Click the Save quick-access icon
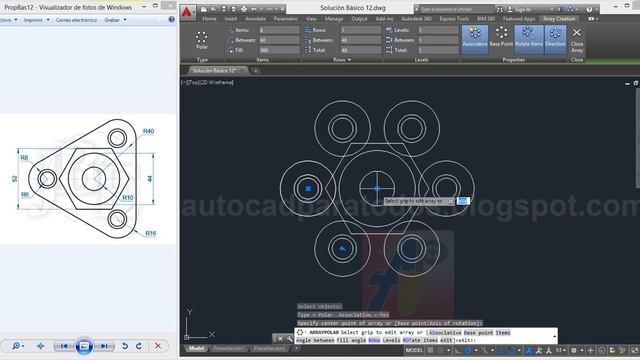Viewport: 640px width, 360px height. [224, 9]
